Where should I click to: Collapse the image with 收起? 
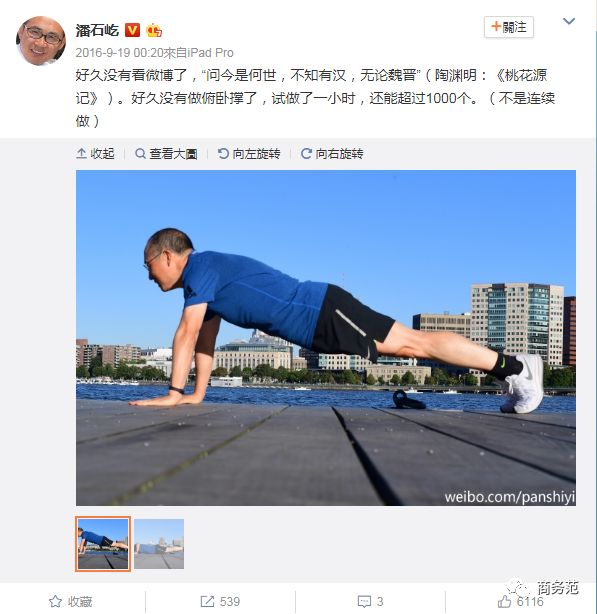pyautogui.click(x=95, y=154)
